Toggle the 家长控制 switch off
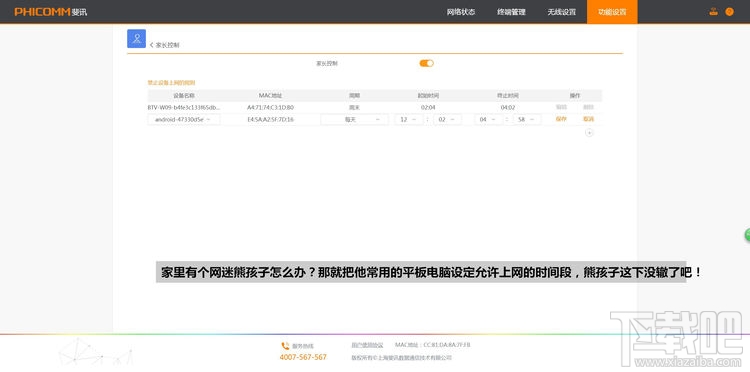The height and width of the screenshot is (372, 750). 426,63
